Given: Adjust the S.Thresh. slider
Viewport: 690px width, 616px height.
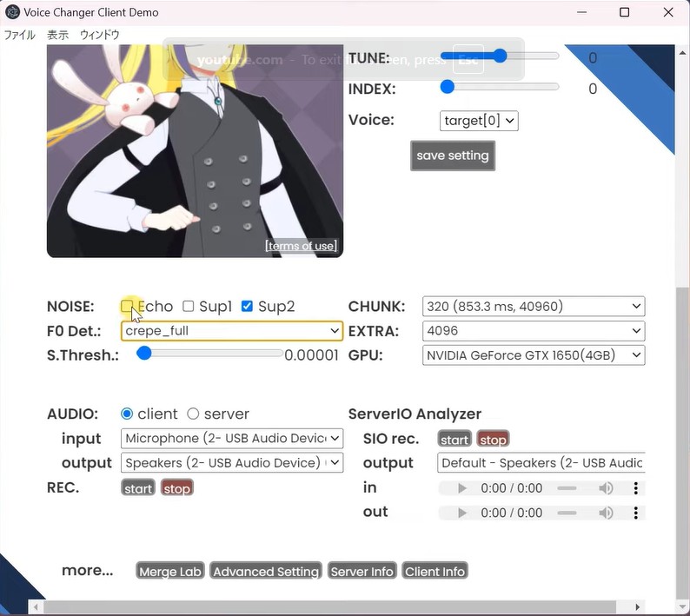Looking at the screenshot, I should coord(144,354).
